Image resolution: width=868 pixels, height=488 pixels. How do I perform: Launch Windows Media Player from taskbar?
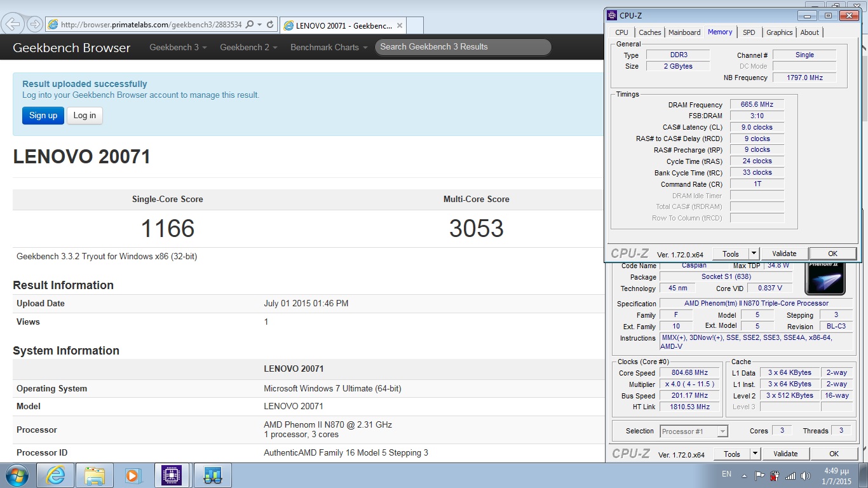coord(132,475)
